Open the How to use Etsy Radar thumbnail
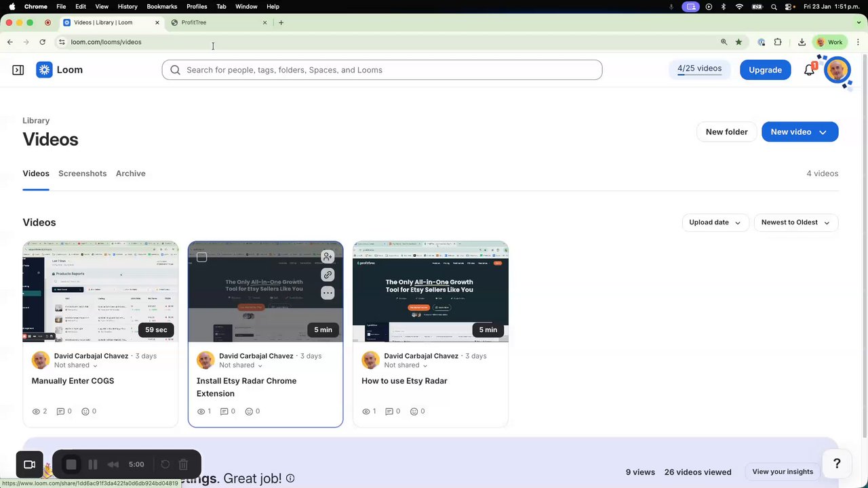This screenshot has width=868, height=488. pyautogui.click(x=431, y=291)
